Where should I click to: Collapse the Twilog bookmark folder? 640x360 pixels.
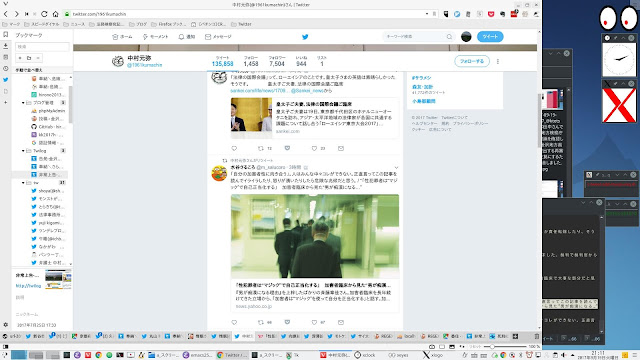pyautogui.click(x=23, y=151)
